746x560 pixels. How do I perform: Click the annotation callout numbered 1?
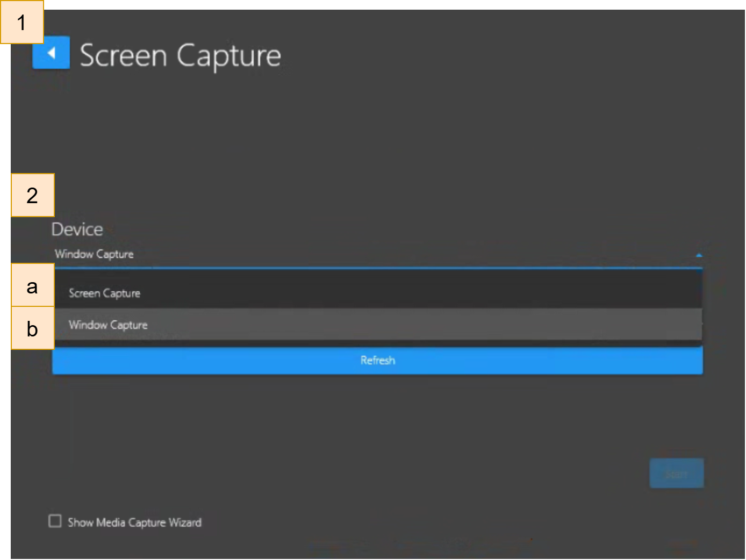[x=21, y=23]
